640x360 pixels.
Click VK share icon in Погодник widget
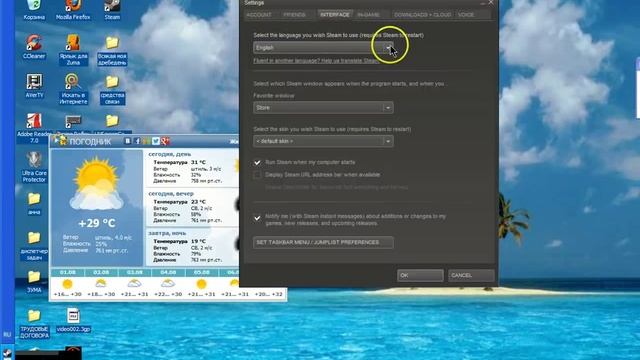(128, 141)
